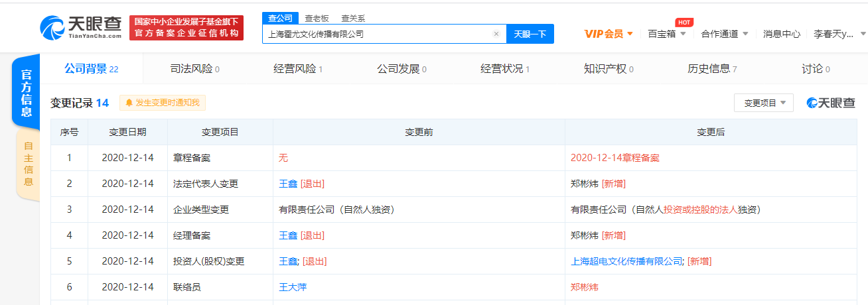This screenshot has width=868, height=305.
Task: Open the 知识产权 tab
Action: tap(609, 68)
